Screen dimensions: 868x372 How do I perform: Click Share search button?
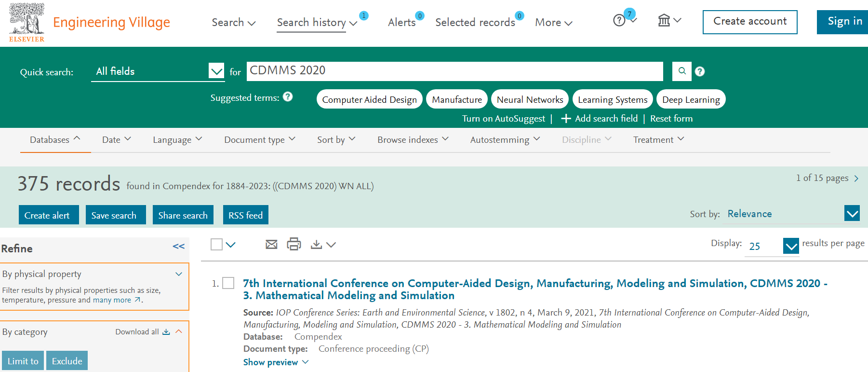[183, 215]
